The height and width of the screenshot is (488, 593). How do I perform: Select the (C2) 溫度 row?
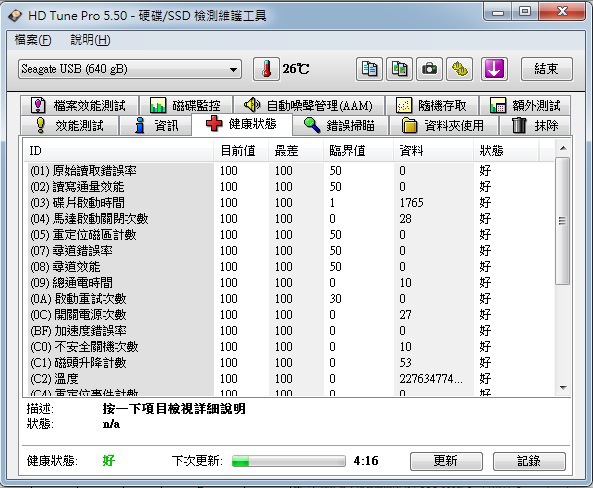(x=289, y=379)
